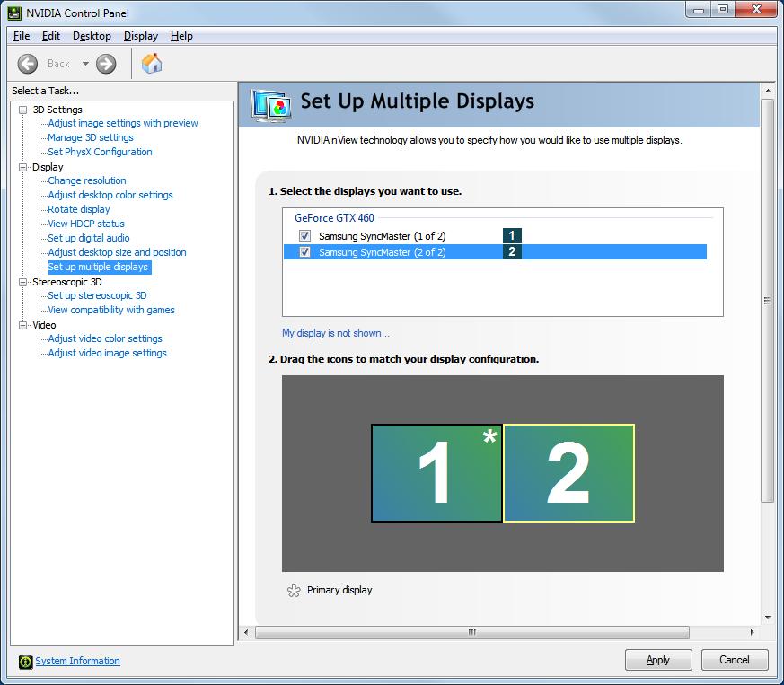Click the Display category label in tree
This screenshot has width=784, height=685.
48,167
